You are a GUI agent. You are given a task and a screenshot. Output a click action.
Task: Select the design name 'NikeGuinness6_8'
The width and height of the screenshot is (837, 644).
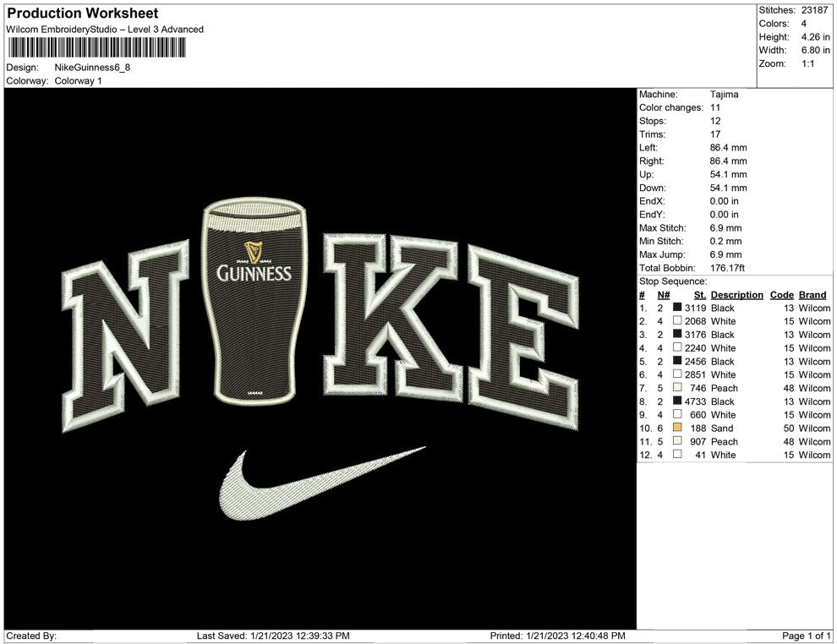pyautogui.click(x=92, y=68)
